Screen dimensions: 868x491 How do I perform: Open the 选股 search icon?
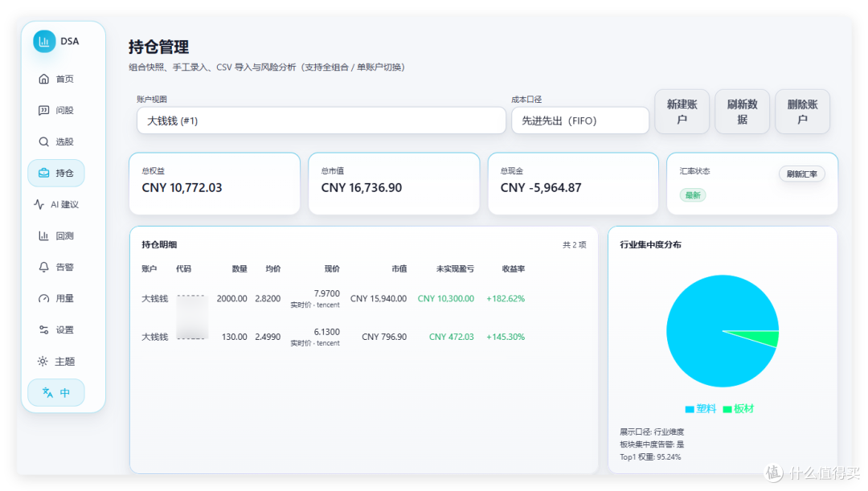[x=43, y=141]
